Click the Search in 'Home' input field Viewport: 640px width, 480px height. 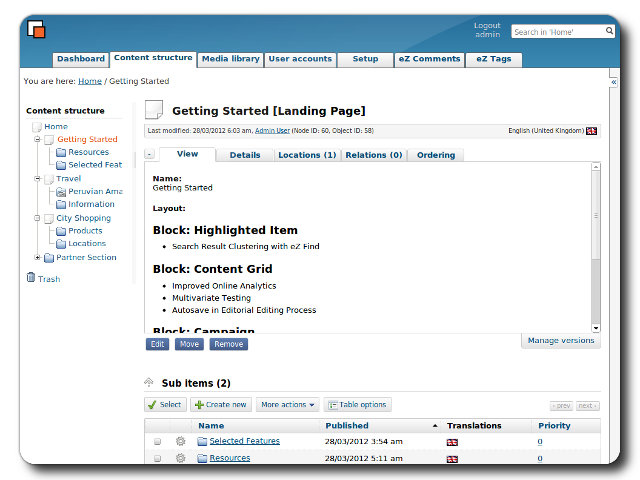tap(556, 32)
